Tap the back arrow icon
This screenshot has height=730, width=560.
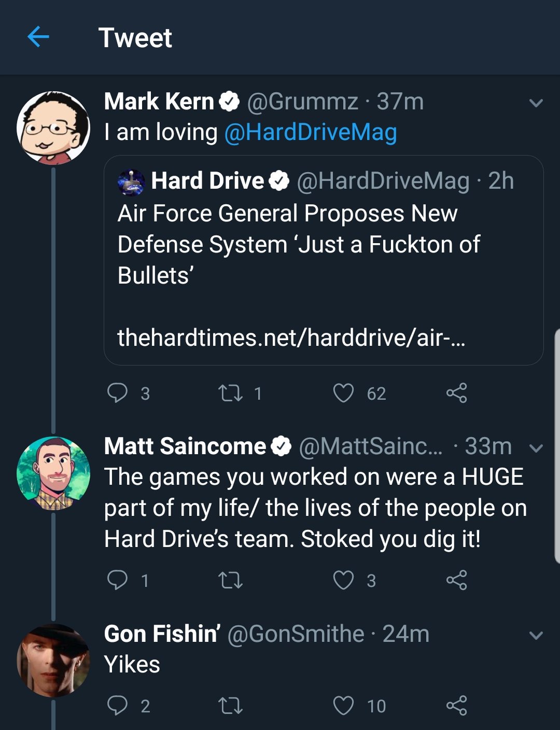pos(38,37)
